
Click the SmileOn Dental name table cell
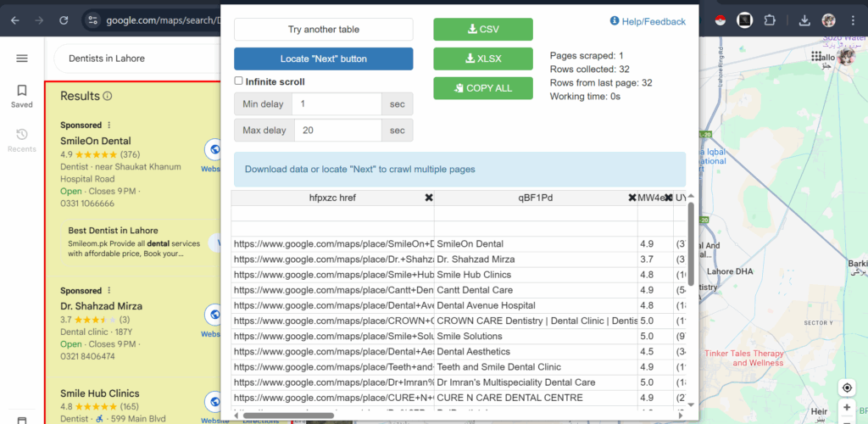point(536,243)
